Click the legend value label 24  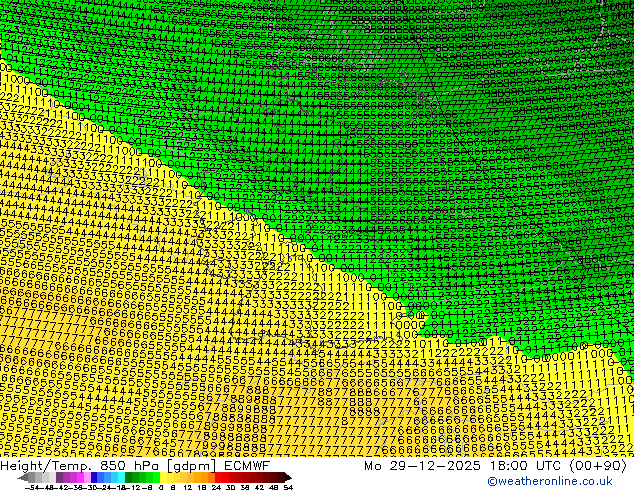pos(216,487)
